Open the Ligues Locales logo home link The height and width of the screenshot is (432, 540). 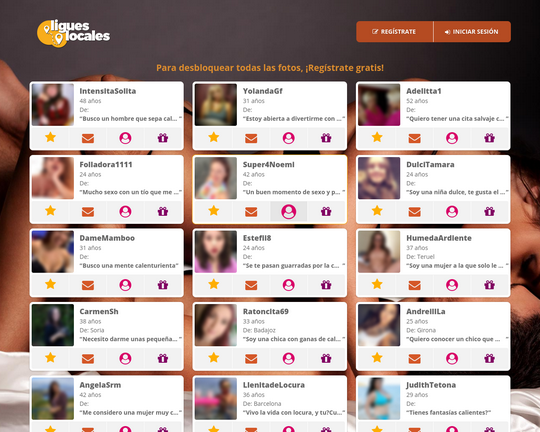coord(73,33)
